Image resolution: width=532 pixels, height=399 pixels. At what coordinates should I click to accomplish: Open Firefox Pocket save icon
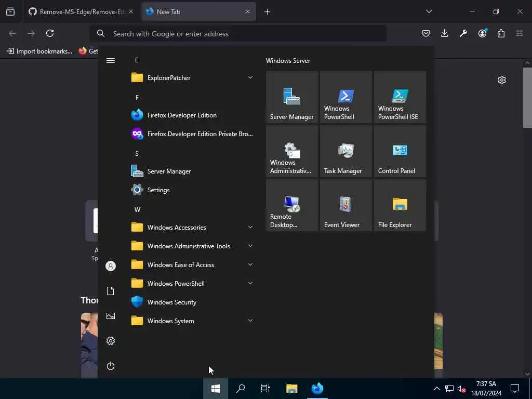(426, 33)
